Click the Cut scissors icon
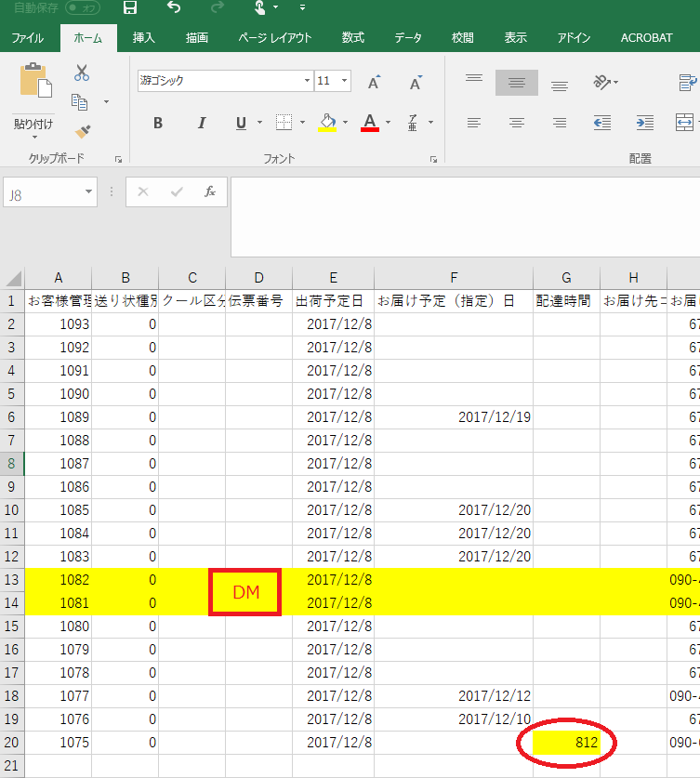700x778 pixels. click(x=82, y=73)
